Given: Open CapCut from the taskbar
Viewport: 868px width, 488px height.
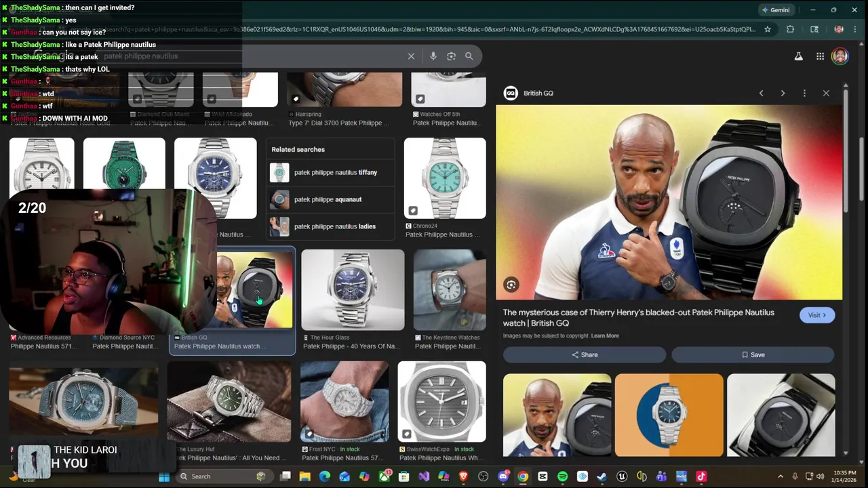Looking at the screenshot, I should [x=542, y=476].
